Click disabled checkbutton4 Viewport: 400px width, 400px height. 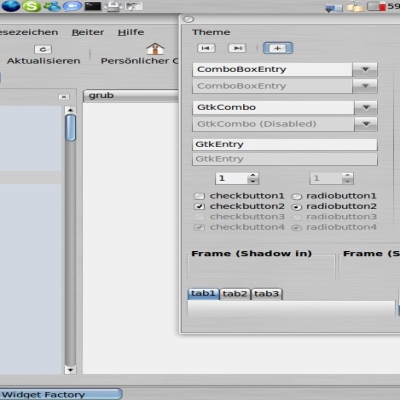[199, 227]
